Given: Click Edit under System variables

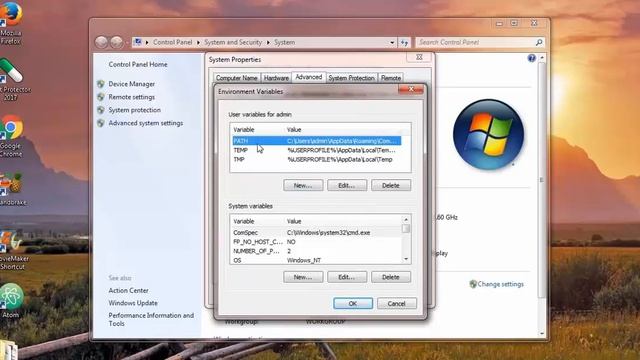Looking at the screenshot, I should [347, 277].
